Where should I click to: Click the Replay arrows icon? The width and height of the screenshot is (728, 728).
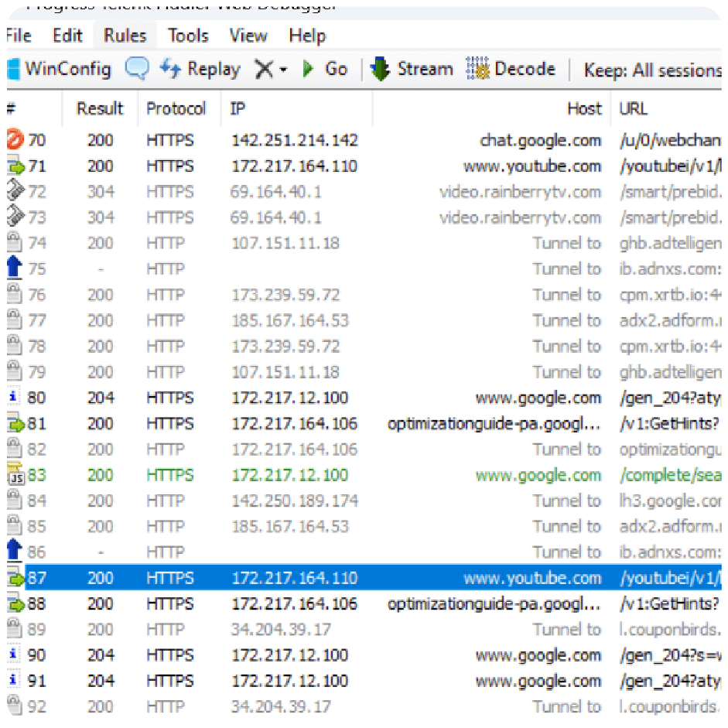[169, 70]
